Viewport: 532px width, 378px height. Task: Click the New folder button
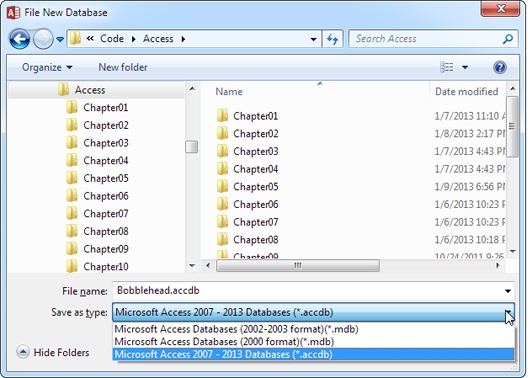pos(123,67)
